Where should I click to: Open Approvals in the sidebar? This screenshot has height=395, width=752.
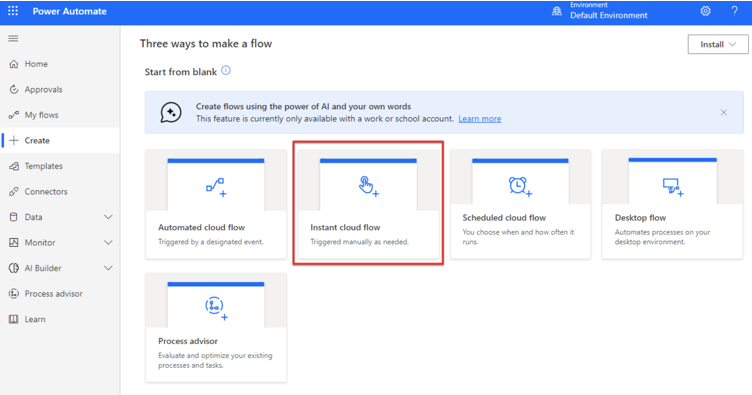[x=60, y=89]
